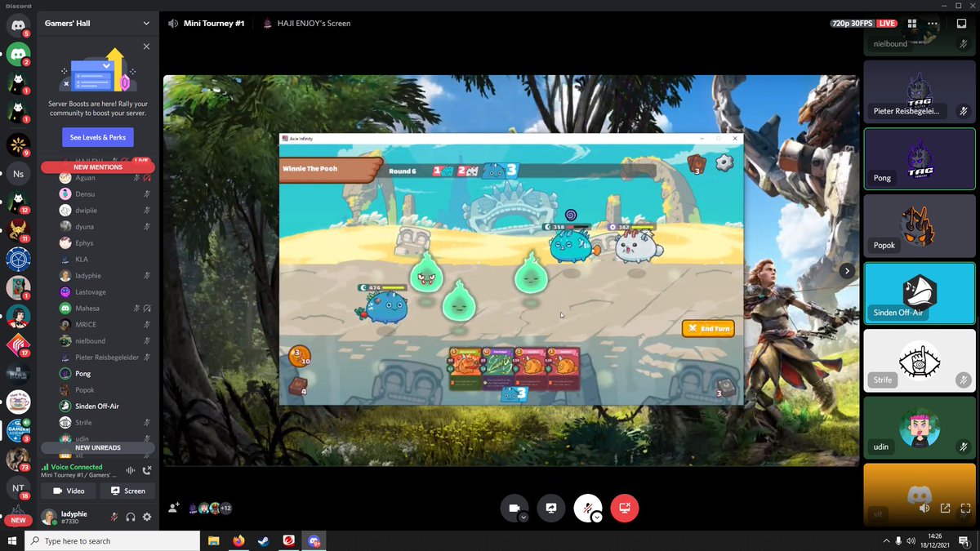This screenshot has height=551, width=980.
Task: Dismiss the Server Boosts banner
Action: (x=146, y=47)
